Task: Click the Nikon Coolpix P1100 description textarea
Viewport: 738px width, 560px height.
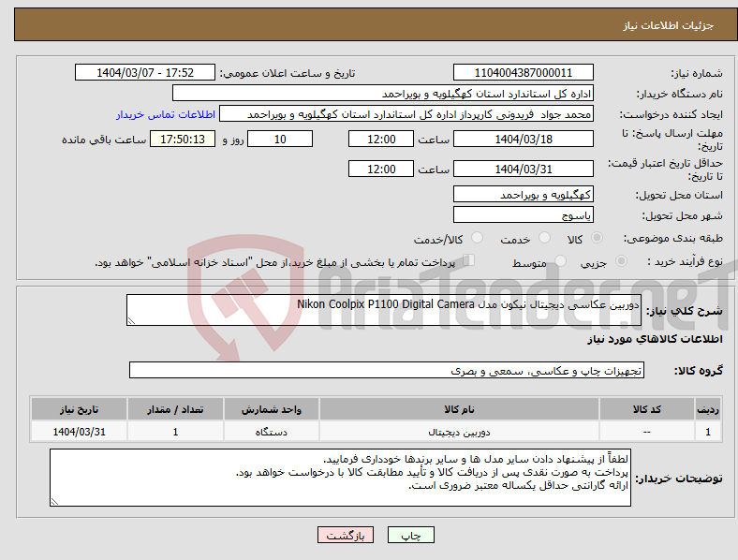Action: 384,310
